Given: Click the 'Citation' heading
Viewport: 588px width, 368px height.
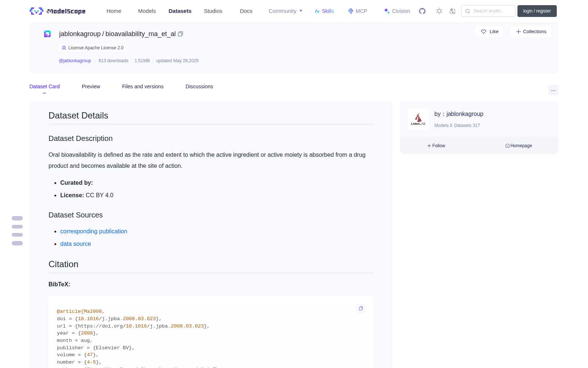Looking at the screenshot, I should (x=63, y=264).
